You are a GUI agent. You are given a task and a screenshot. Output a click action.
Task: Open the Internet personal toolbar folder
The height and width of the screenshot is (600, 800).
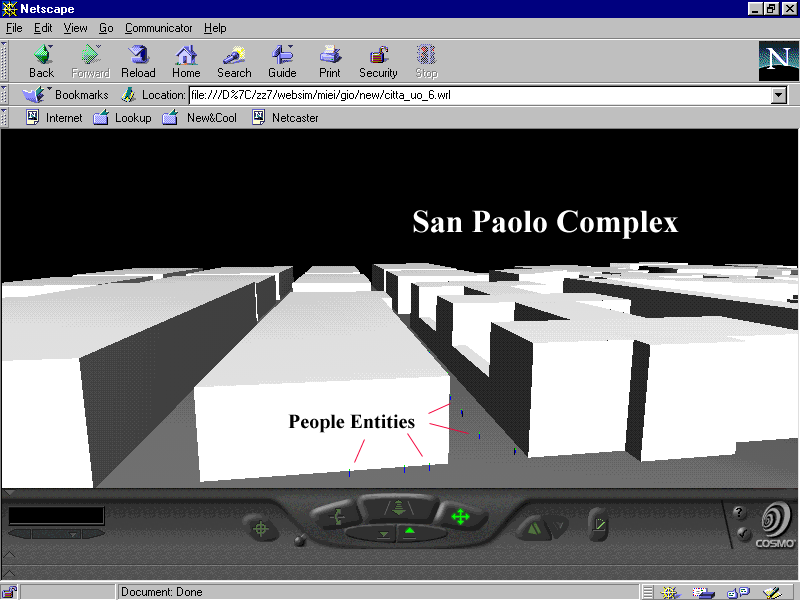[x=54, y=118]
